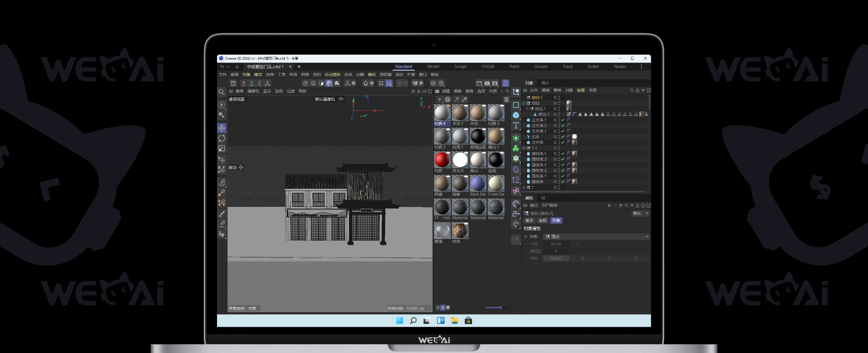Select the Rotate tool in left toolbar
This screenshot has width=868, height=353.
pyautogui.click(x=222, y=138)
